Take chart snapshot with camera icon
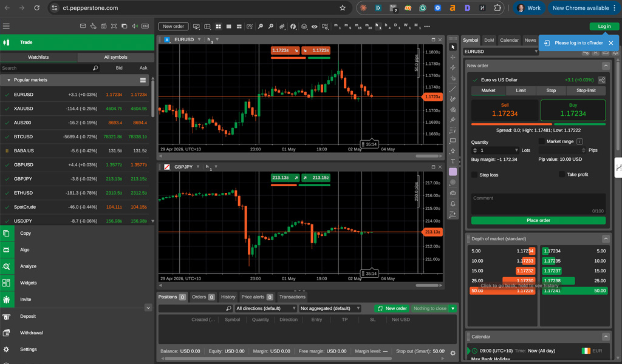 [x=453, y=193]
